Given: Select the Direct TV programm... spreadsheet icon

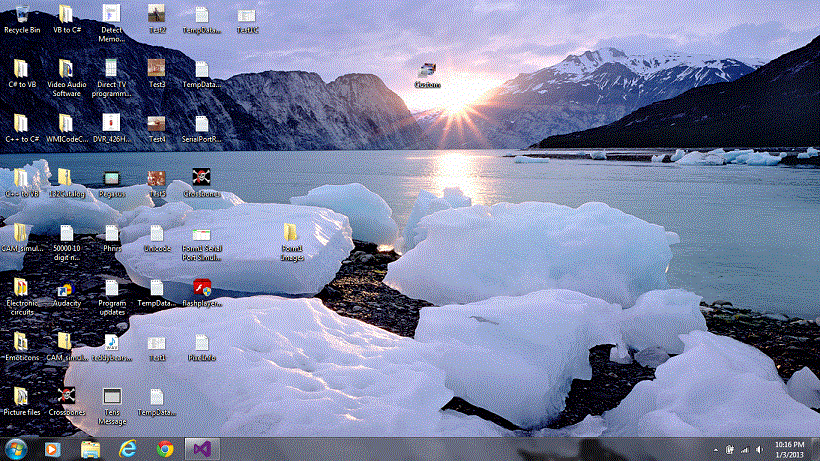Looking at the screenshot, I should pyautogui.click(x=111, y=78).
